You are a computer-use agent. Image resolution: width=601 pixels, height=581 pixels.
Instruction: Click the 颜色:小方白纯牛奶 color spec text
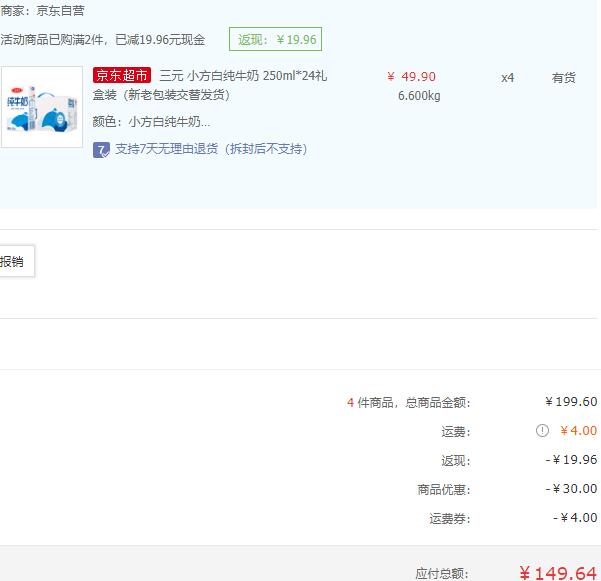[151, 122]
